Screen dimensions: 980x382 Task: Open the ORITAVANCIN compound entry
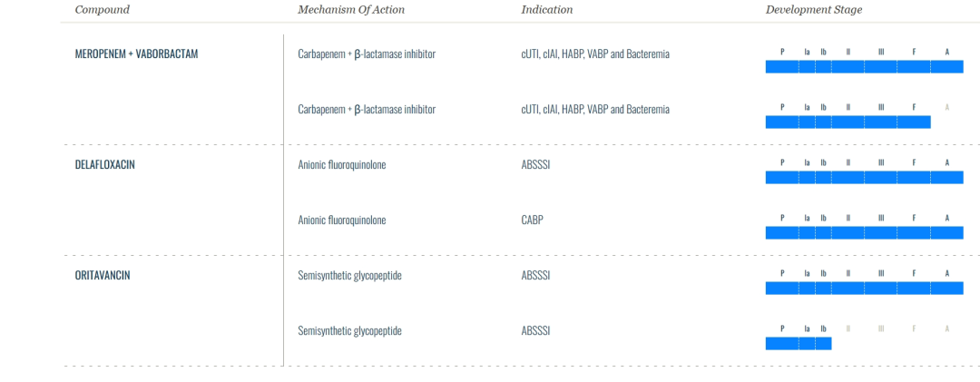pos(102,276)
